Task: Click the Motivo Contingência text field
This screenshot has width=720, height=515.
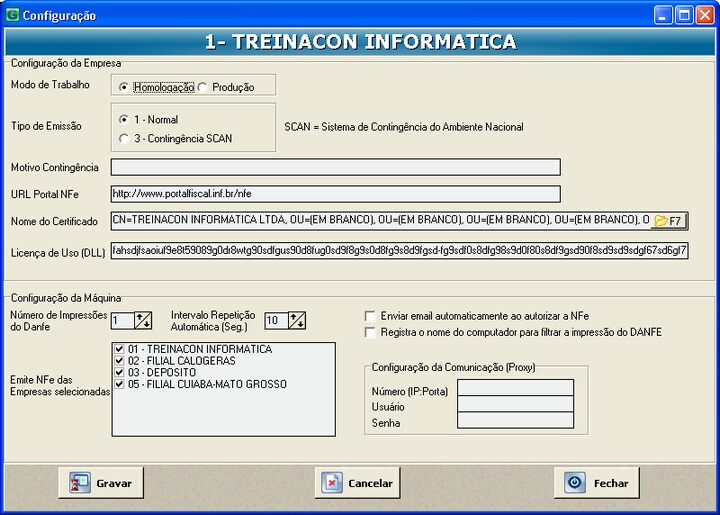Action: click(335, 167)
